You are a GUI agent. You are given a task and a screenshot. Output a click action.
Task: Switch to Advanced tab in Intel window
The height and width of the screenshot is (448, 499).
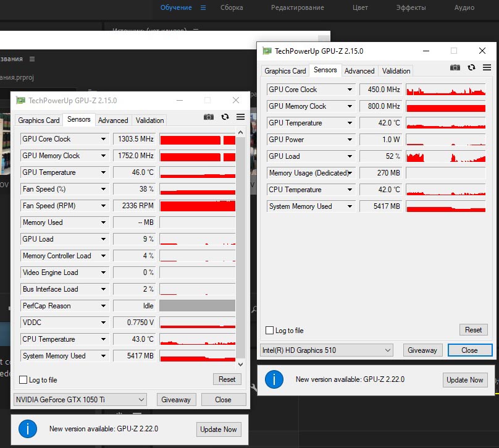pos(359,71)
